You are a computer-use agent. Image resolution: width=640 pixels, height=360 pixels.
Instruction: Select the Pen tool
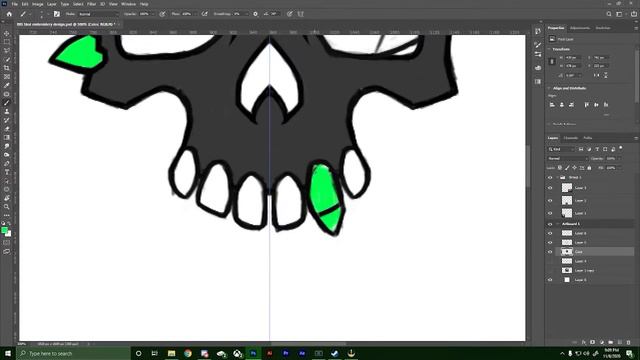[x=7, y=164]
